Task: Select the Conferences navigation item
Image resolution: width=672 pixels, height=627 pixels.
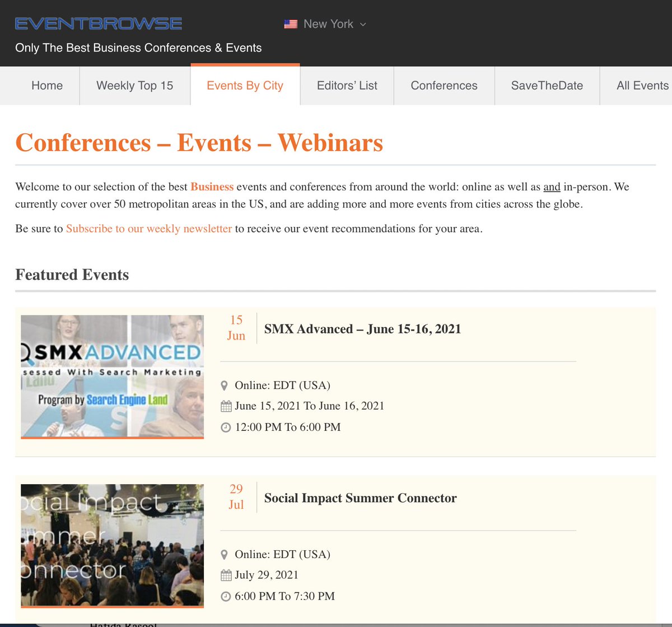Action: pyautogui.click(x=444, y=85)
